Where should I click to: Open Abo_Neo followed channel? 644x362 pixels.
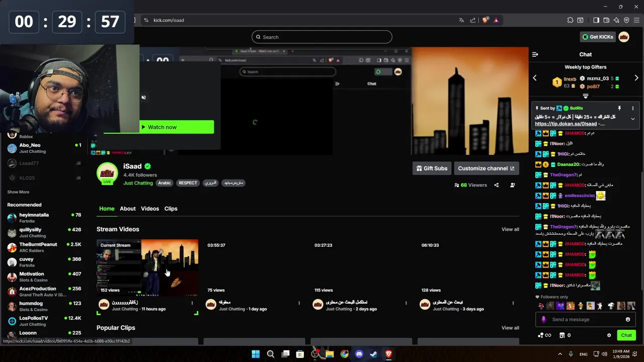click(x=44, y=148)
